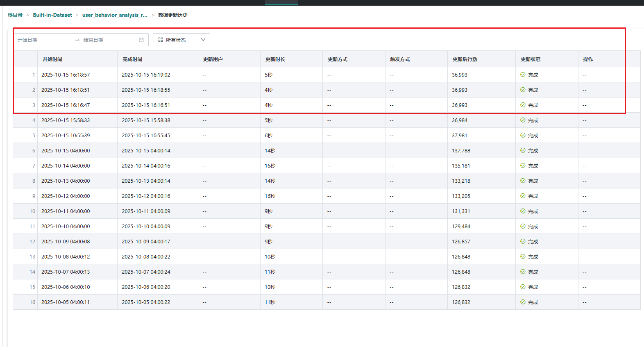Open Built-in-Dataset breadcrumb link
The height and width of the screenshot is (347, 644).
(52, 15)
